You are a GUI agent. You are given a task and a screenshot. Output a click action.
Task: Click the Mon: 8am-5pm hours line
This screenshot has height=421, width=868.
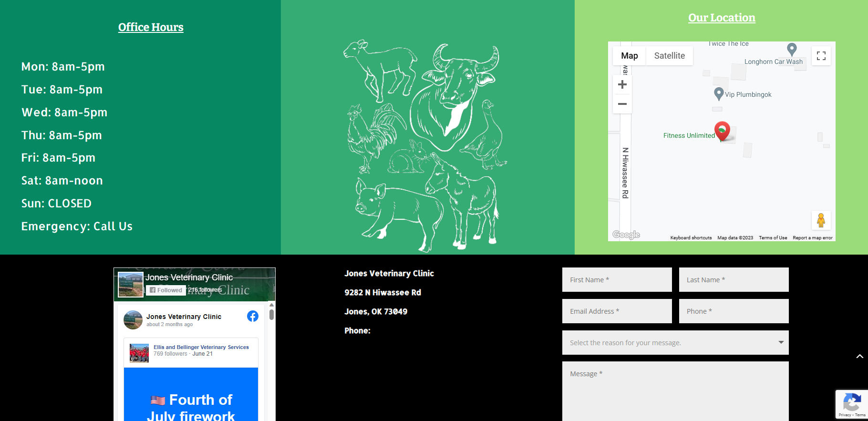click(x=63, y=66)
